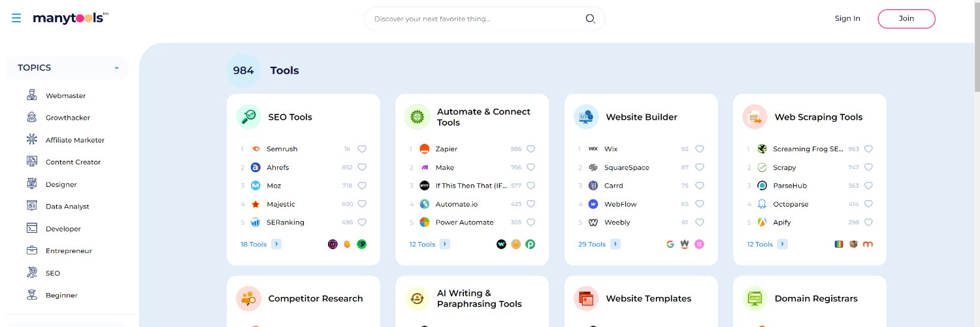Like Ahrefs with its heart icon

[x=362, y=167]
